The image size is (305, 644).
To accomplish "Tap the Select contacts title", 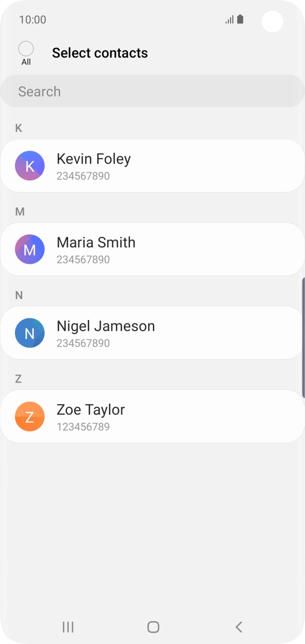I will [100, 53].
